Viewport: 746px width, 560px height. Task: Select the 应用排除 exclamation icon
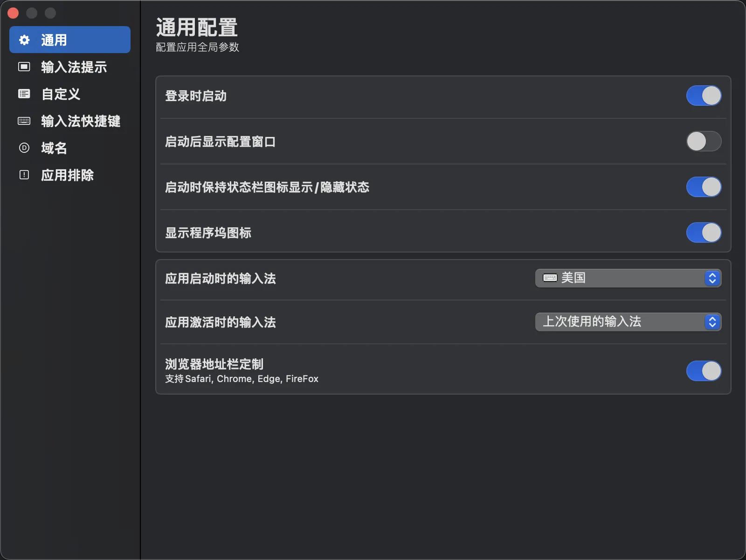click(x=24, y=175)
